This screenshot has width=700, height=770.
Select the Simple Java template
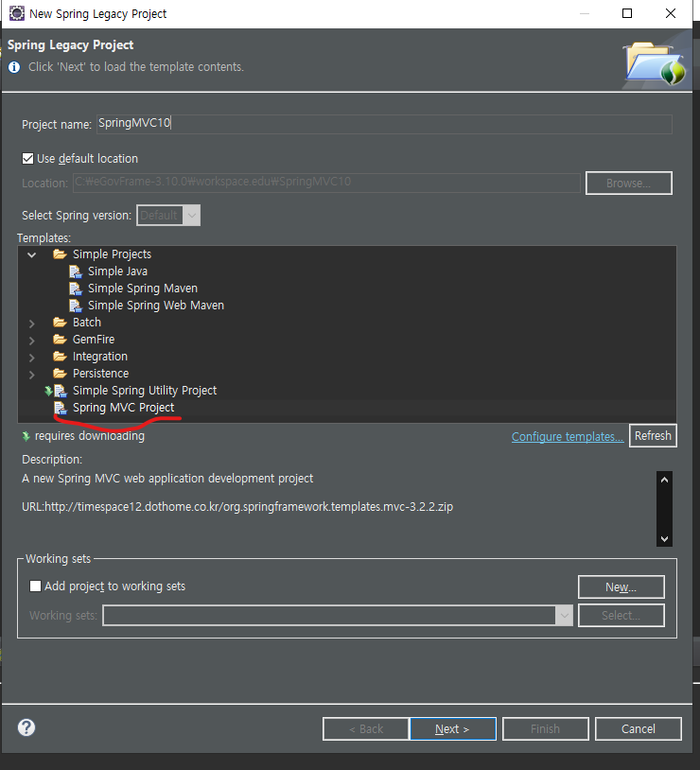coord(117,271)
